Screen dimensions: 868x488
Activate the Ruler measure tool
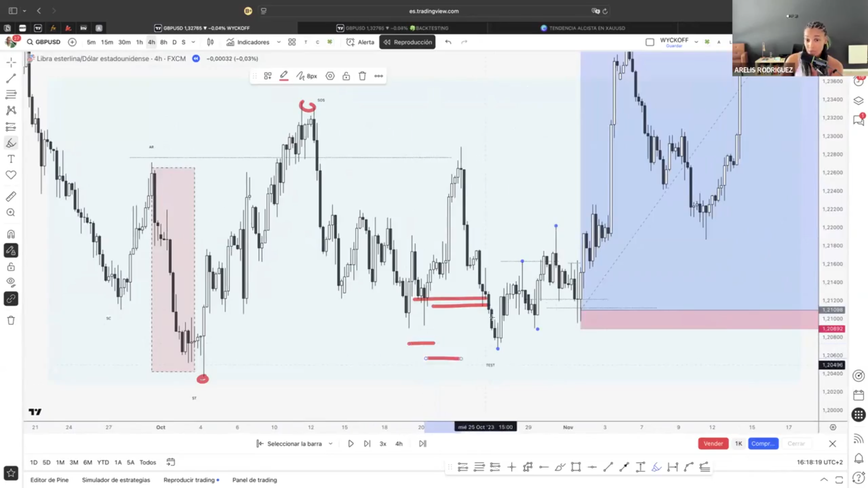[11, 197]
